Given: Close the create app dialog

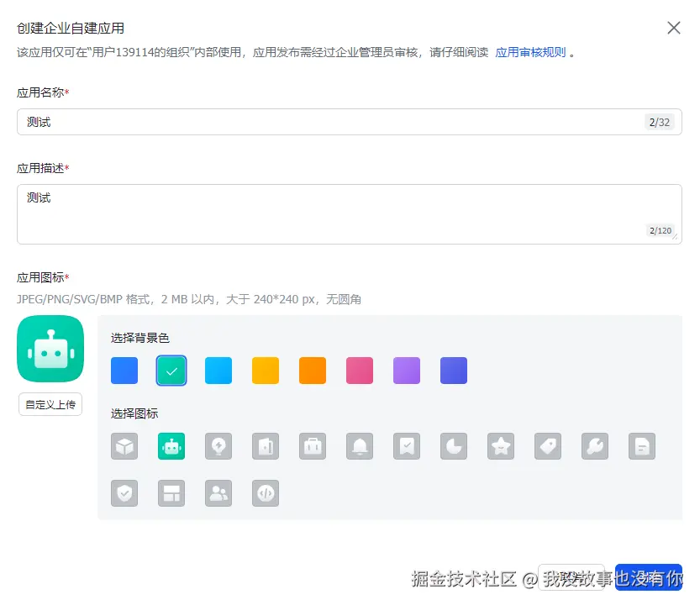Looking at the screenshot, I should click(x=674, y=28).
